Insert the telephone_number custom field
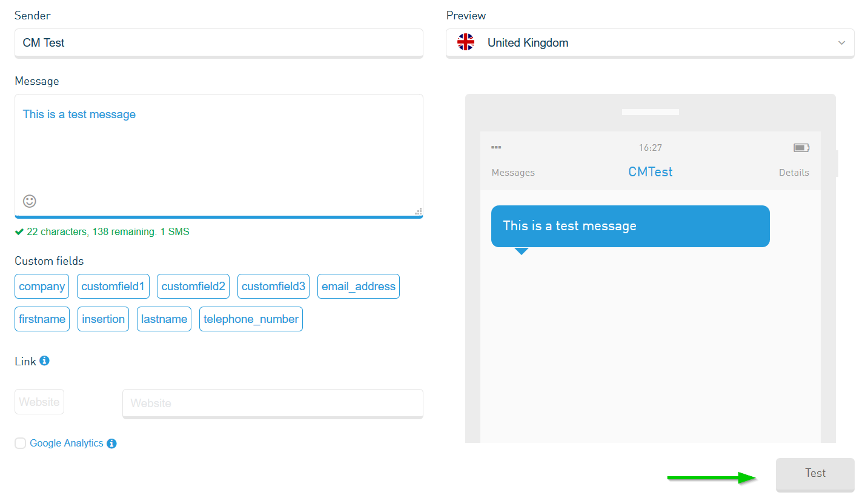 pos(251,319)
